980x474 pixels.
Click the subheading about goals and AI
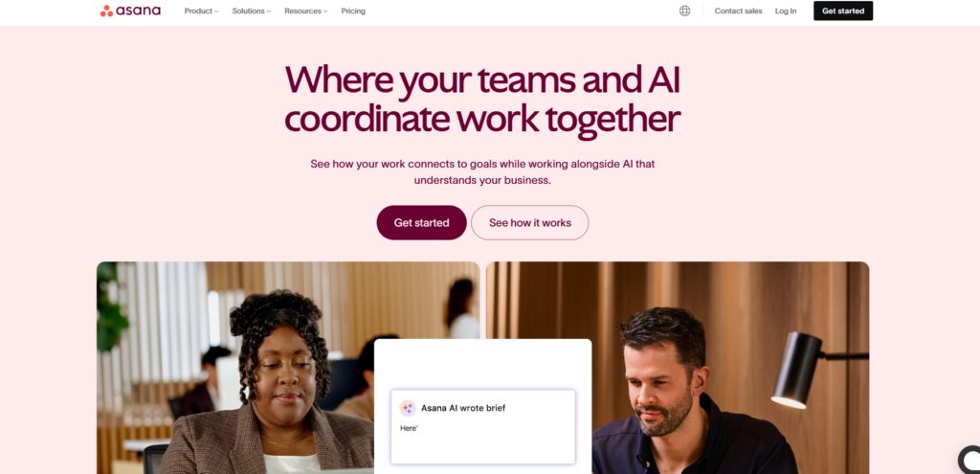point(482,172)
